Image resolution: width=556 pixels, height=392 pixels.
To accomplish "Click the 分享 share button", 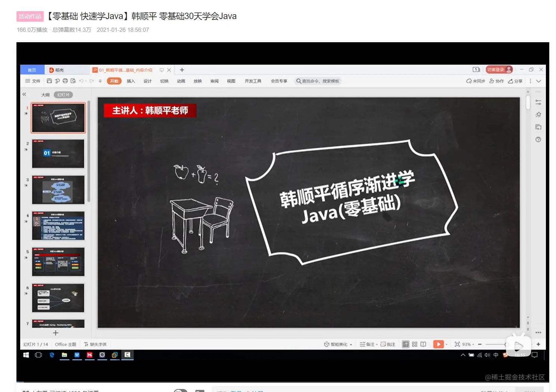I will pos(515,81).
